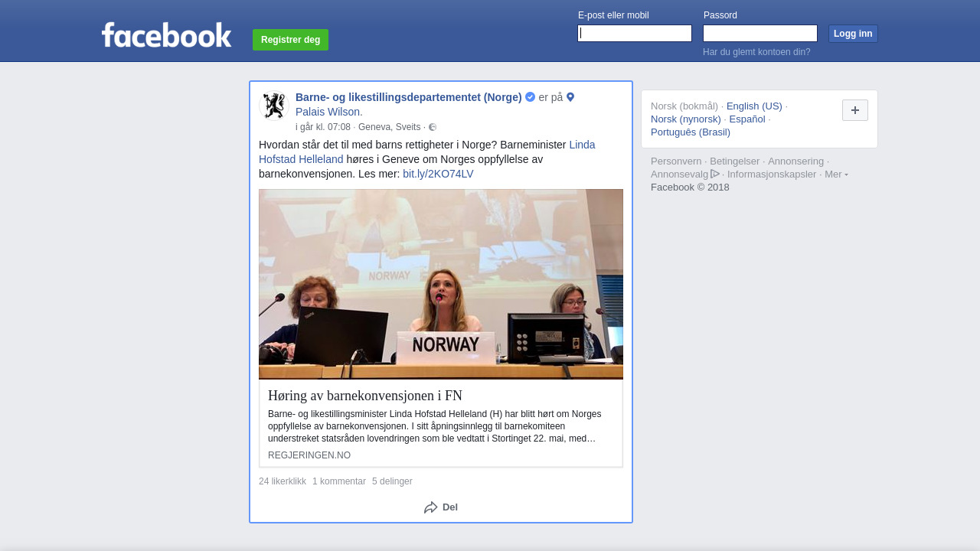The width and height of the screenshot is (980, 551).
Task: Click the AdChoices triangle icon
Action: (715, 174)
